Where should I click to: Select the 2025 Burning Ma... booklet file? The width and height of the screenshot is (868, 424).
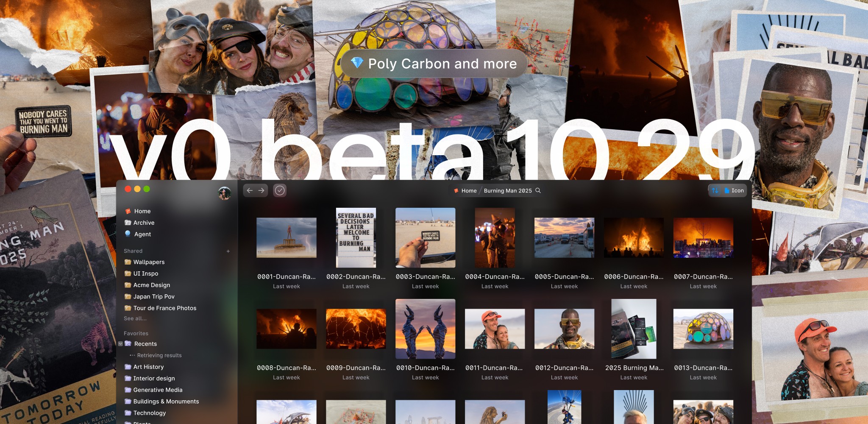634,329
